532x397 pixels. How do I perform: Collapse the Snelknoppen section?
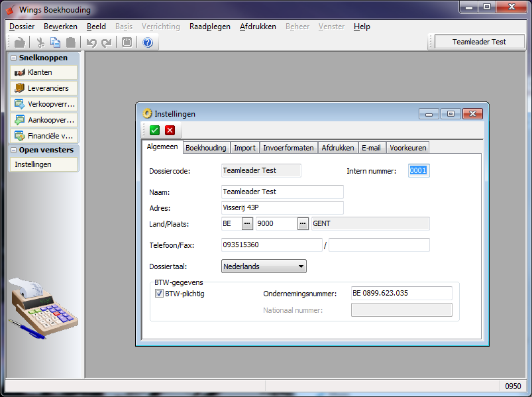(13, 58)
